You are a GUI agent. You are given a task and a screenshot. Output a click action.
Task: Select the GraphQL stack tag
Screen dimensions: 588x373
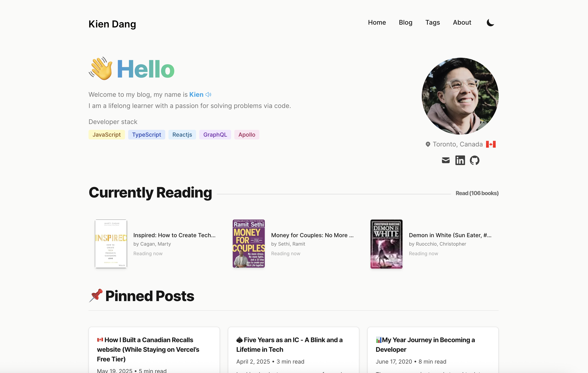coord(215,135)
